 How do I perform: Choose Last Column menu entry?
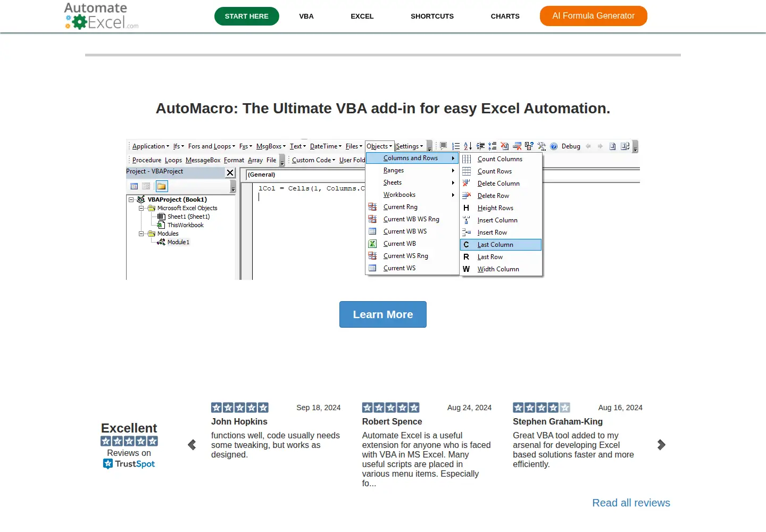[501, 245]
